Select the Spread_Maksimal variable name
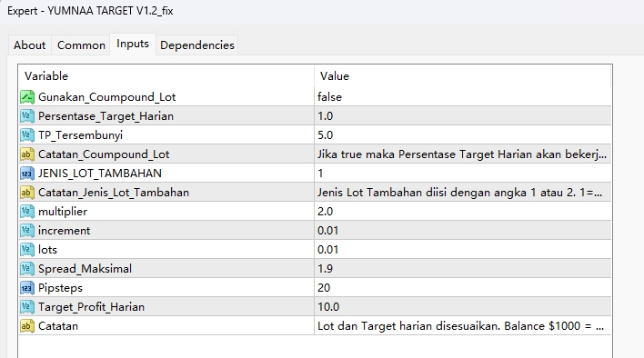 tap(85, 269)
